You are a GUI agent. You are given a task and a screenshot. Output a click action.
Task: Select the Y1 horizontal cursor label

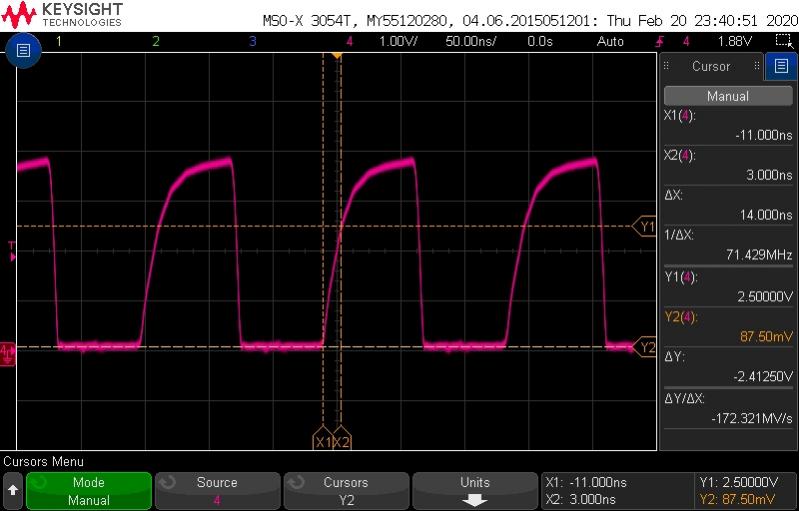coord(646,227)
